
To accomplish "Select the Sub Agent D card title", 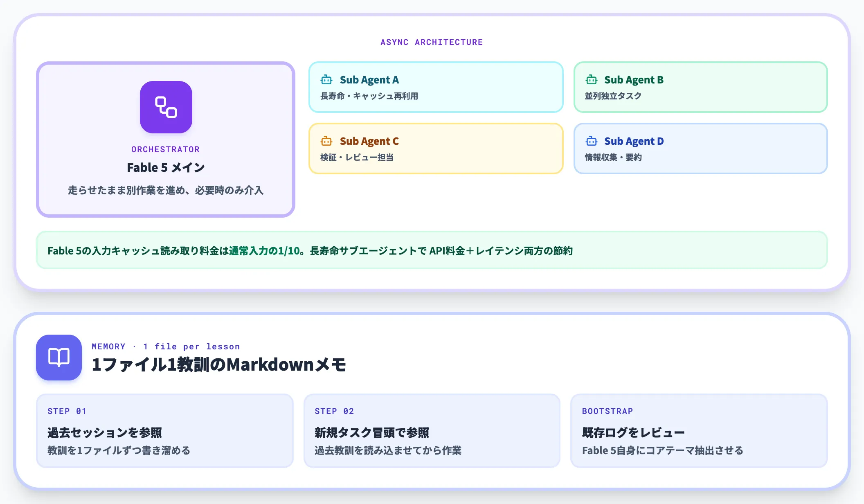I will coord(634,141).
